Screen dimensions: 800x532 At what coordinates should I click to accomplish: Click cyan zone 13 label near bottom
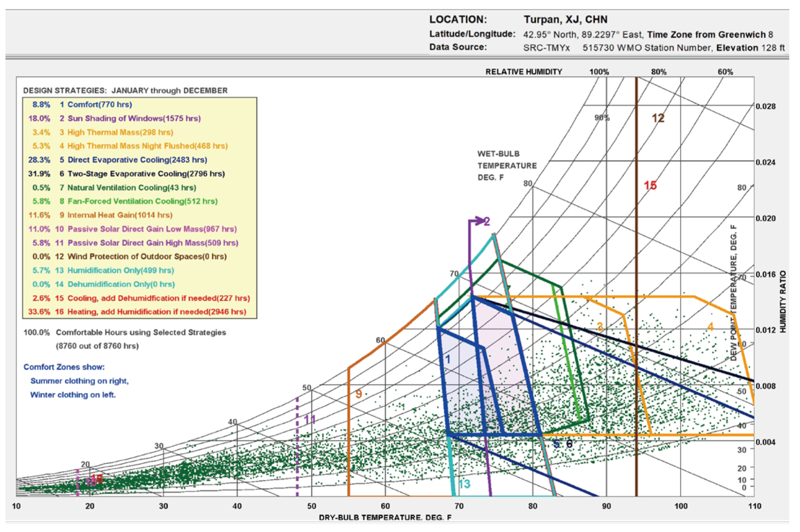[x=464, y=484]
